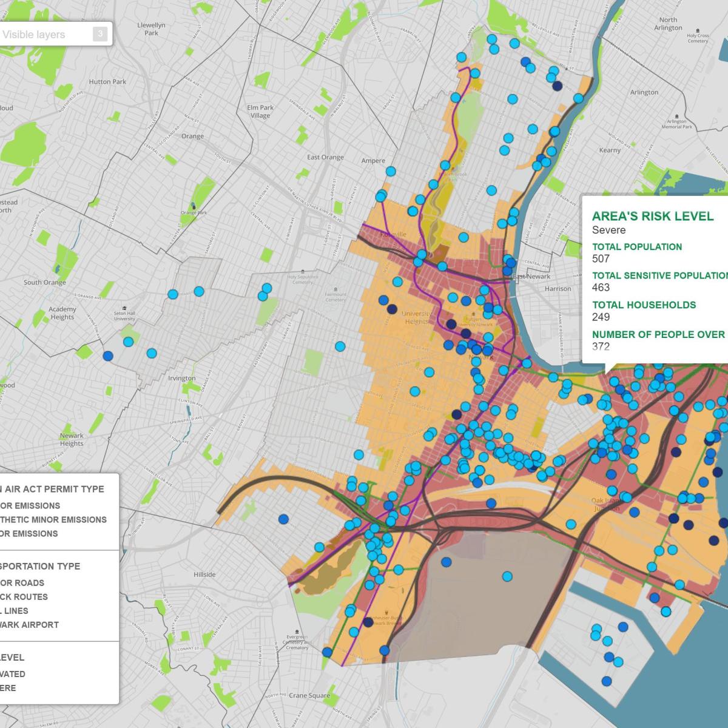Image resolution: width=728 pixels, height=728 pixels.
Task: Select the navy marker in the bottom-right harbor area
Action: coord(607,682)
